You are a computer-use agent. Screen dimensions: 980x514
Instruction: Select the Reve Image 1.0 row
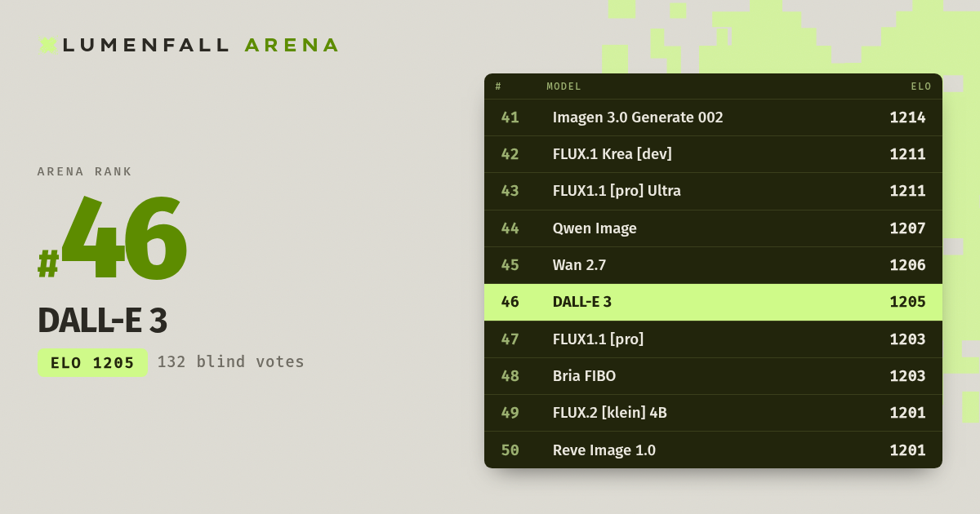coord(713,450)
